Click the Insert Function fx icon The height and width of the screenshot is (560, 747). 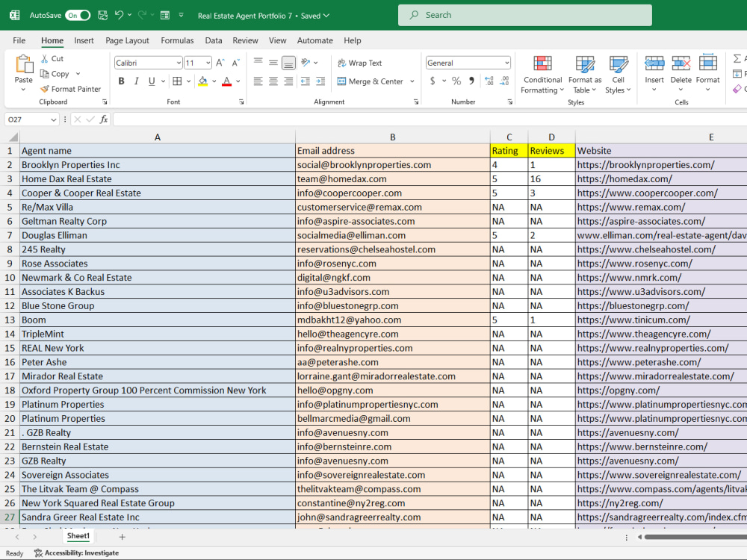[x=104, y=119]
